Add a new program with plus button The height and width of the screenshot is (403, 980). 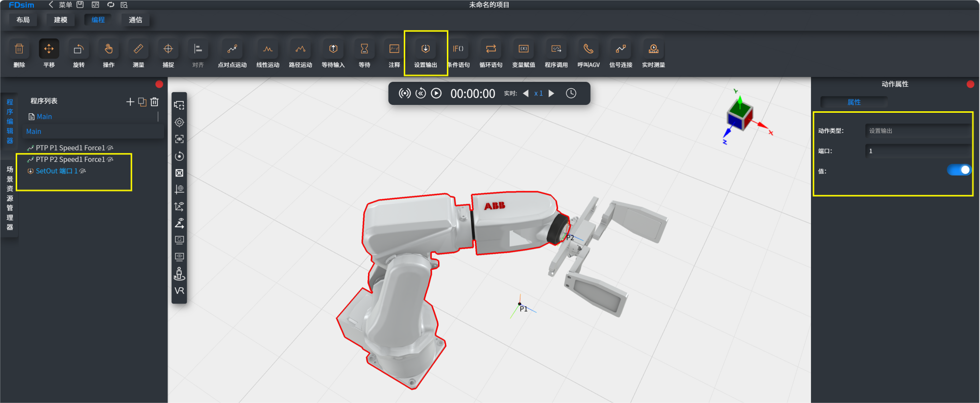pos(130,102)
